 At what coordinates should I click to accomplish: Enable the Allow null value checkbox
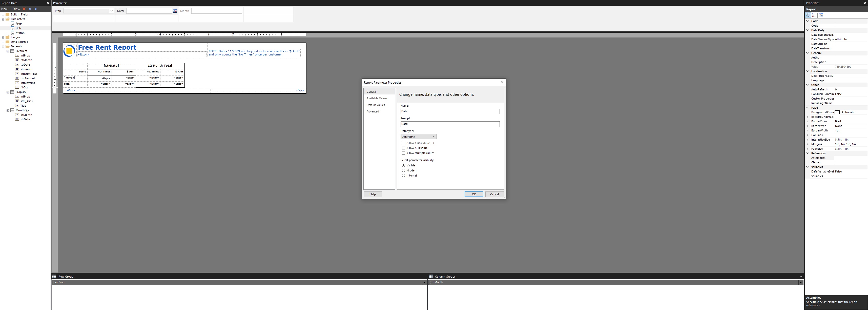point(404,148)
